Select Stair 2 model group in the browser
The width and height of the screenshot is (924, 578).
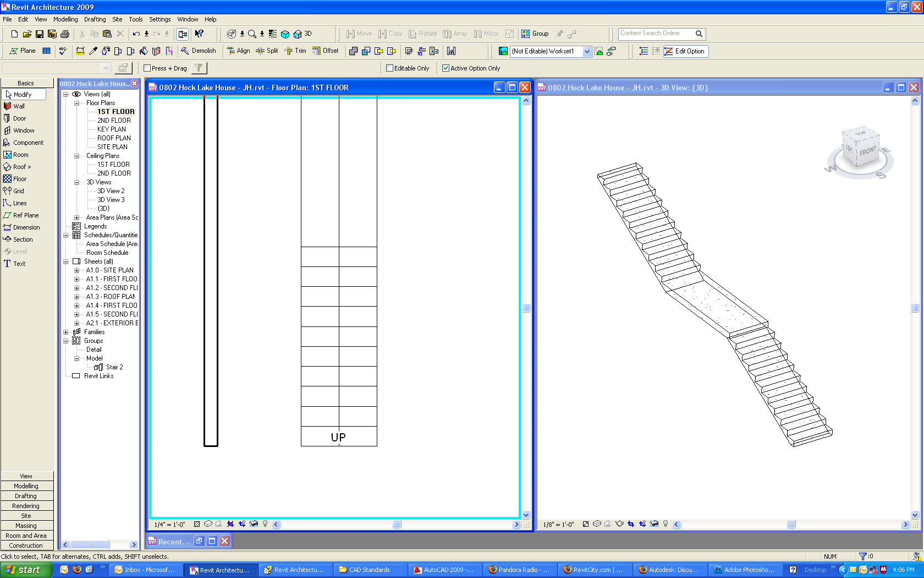point(109,367)
